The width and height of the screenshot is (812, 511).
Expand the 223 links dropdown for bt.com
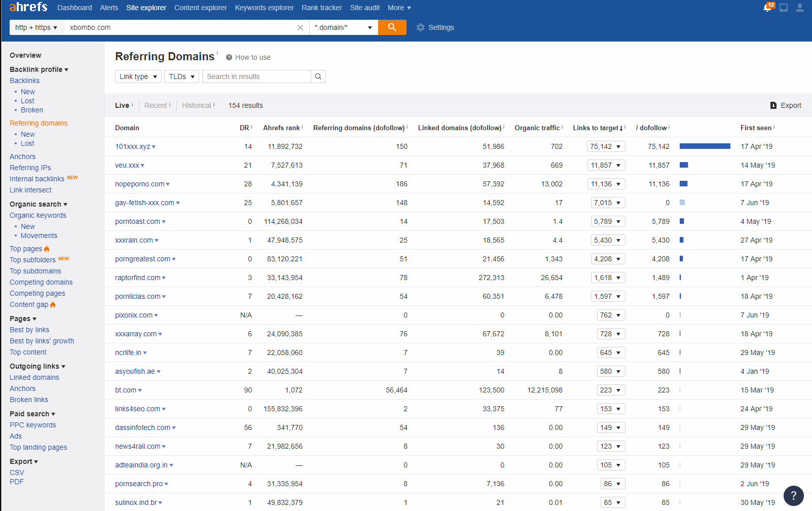click(x=611, y=390)
